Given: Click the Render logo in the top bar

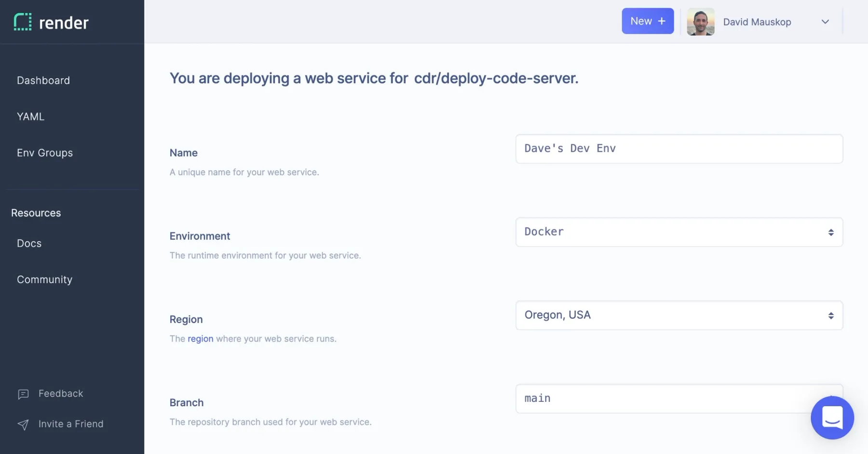Looking at the screenshot, I should (x=51, y=22).
